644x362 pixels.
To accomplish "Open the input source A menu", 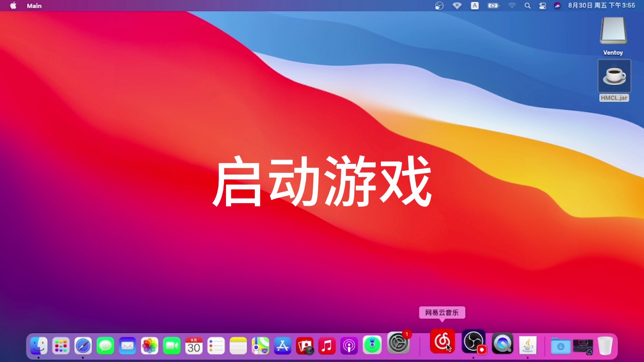I will click(x=475, y=6).
